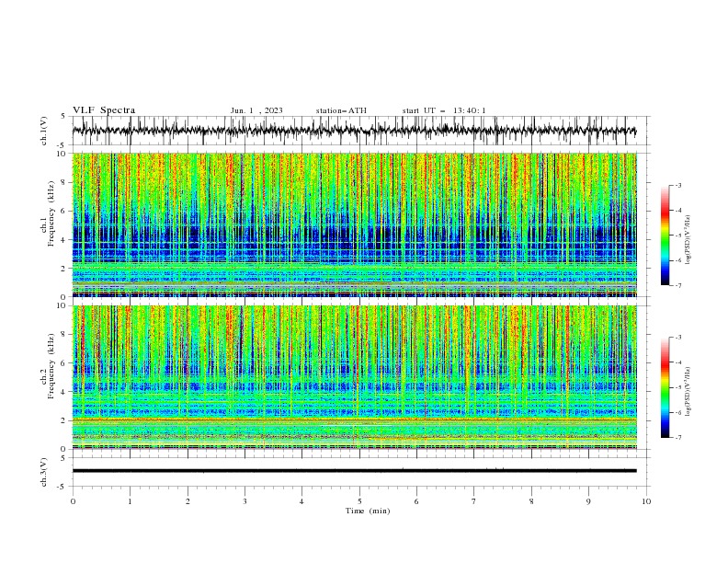This screenshot has height=563, width=728.
Task: Click time axis tick label "1"
Action: pyautogui.click(x=130, y=501)
